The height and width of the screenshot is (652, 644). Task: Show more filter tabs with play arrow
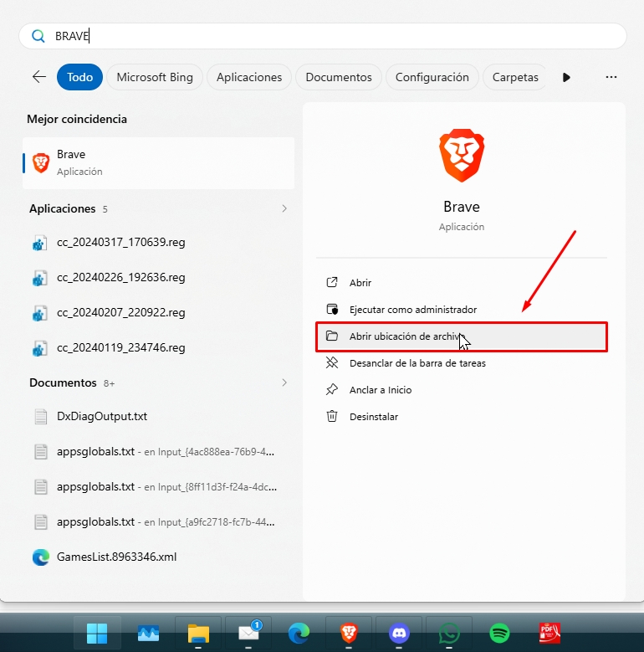tap(566, 77)
